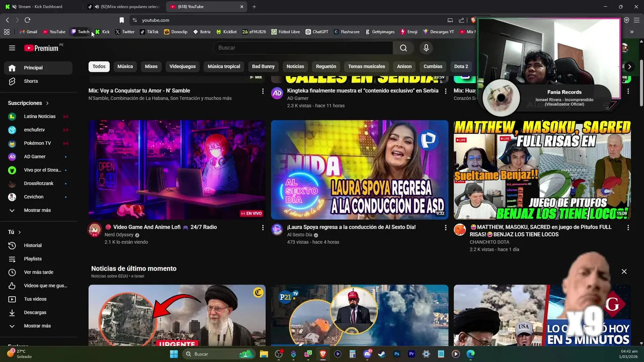Select the Cumbias filter chip
The width and height of the screenshot is (644, 362).
pyautogui.click(x=433, y=66)
